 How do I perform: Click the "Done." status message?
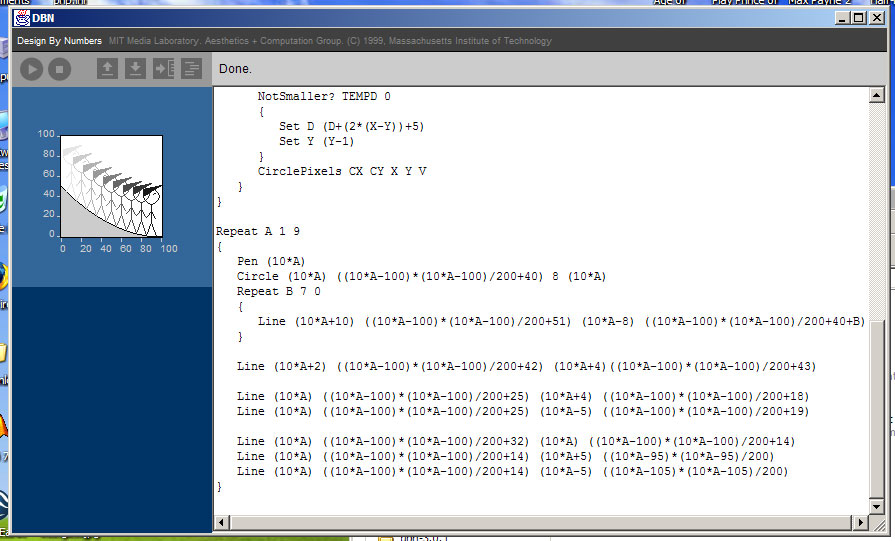coord(235,69)
